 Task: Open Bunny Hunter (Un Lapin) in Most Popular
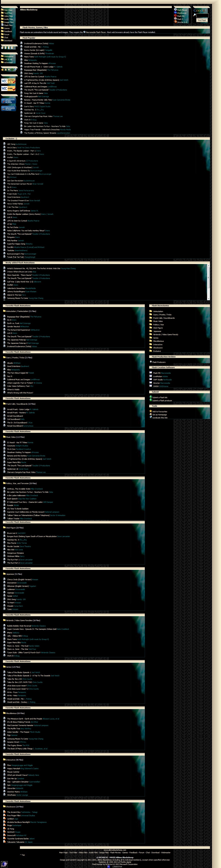pos(34,50)
